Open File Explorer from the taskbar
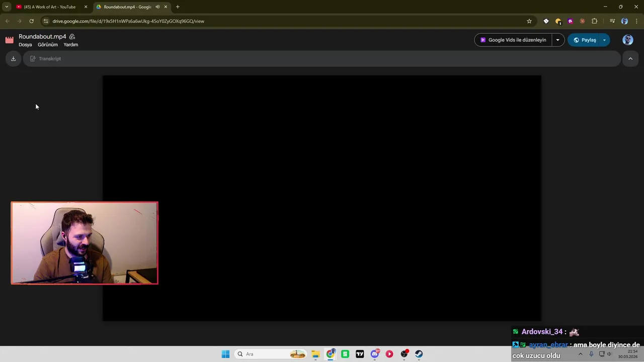Viewport: 644px width, 362px height. [315, 354]
